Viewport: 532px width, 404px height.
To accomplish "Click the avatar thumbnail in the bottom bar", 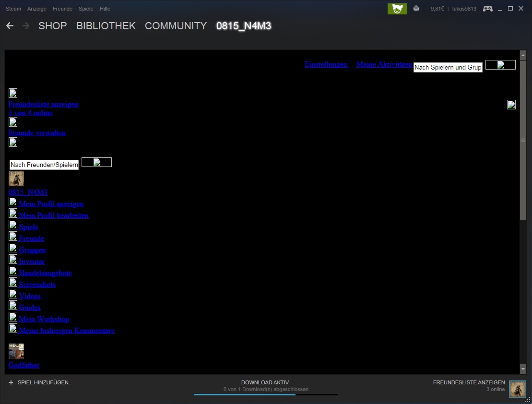I will click(x=518, y=389).
